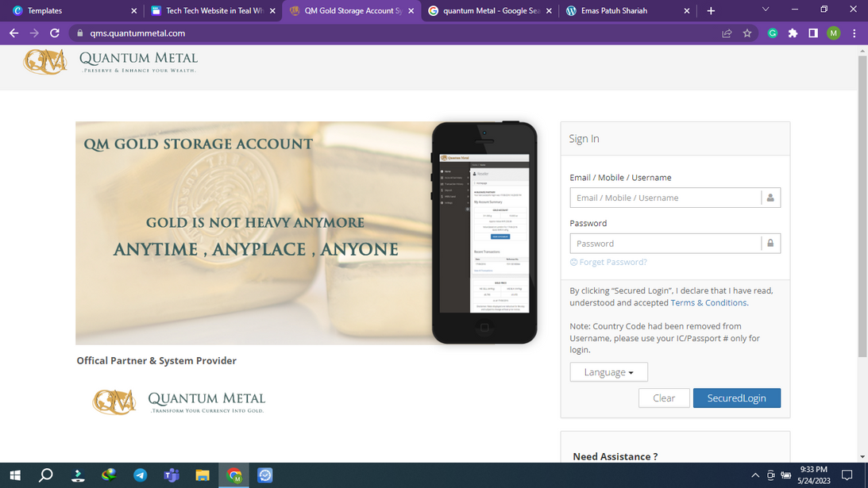This screenshot has width=868, height=488.
Task: Click the Quantum Metal partner logo
Action: (x=178, y=402)
